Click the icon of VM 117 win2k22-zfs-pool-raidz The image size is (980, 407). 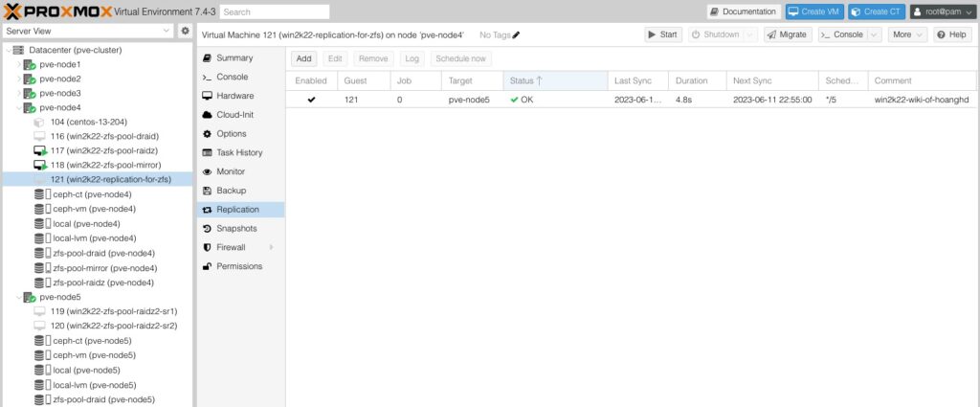[40, 150]
